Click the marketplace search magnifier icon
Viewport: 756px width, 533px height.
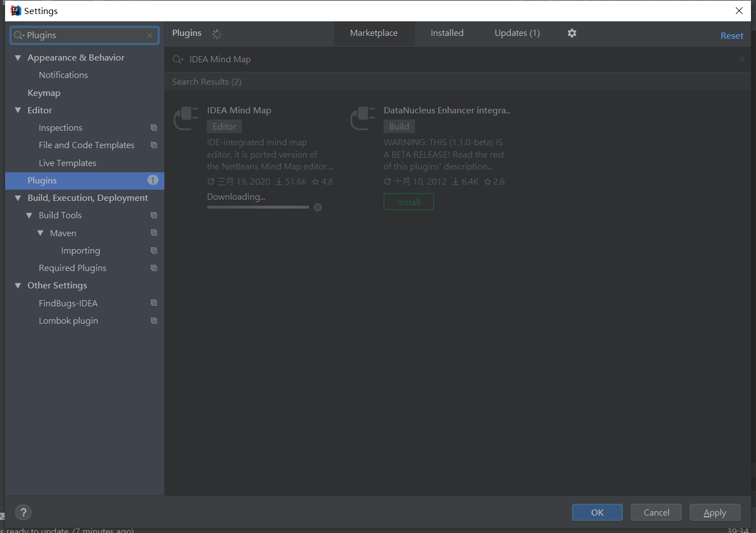pos(178,59)
